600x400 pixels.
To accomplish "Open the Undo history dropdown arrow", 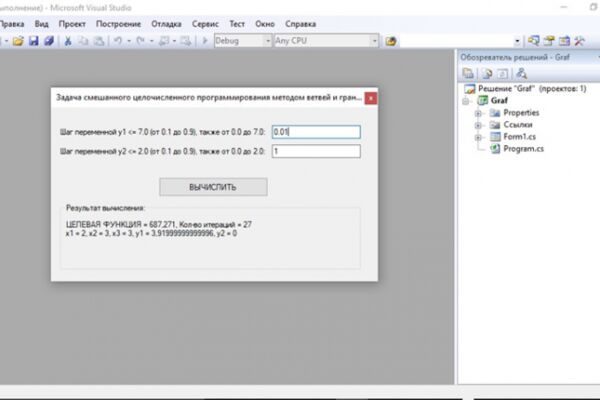I will [129, 41].
